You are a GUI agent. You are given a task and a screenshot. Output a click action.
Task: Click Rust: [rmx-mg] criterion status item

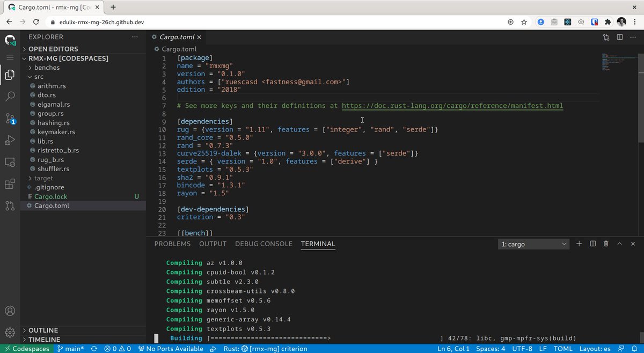[266, 349]
